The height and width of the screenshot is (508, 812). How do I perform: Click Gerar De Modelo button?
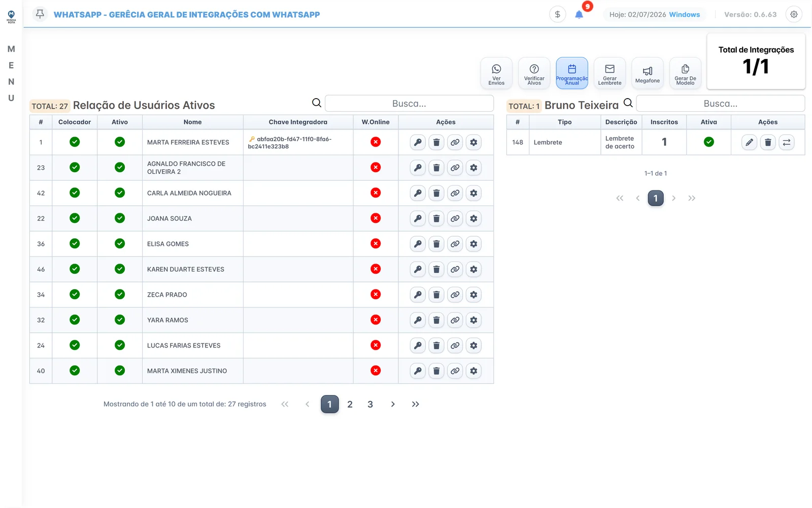click(685, 74)
